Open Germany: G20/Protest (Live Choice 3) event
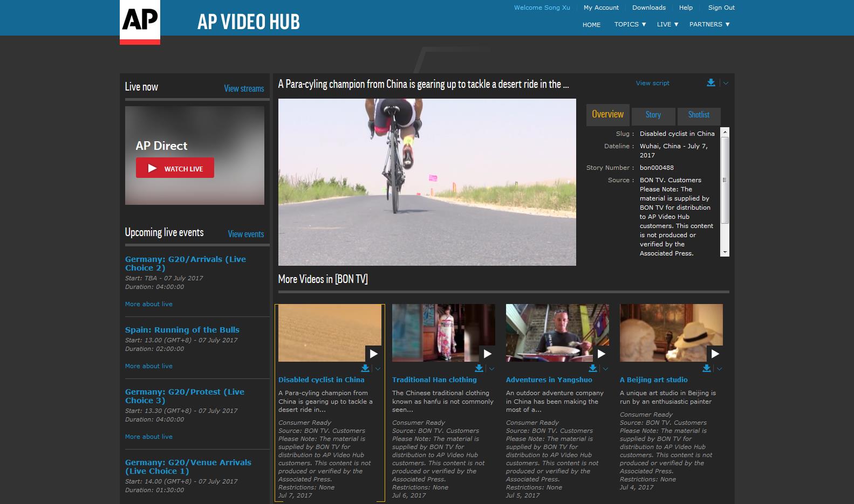 [x=185, y=396]
